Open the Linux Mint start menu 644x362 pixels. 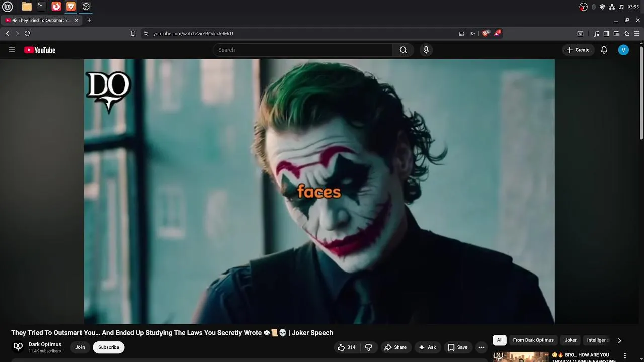click(8, 7)
